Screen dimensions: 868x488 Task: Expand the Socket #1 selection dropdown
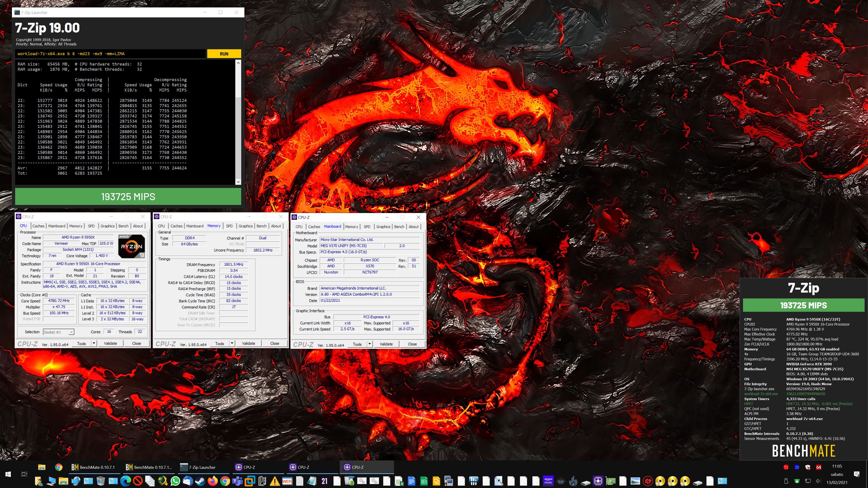click(71, 332)
